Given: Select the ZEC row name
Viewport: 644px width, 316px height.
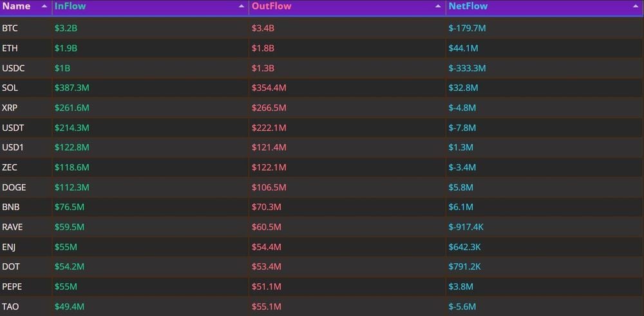Looking at the screenshot, I should pyautogui.click(x=10, y=168).
